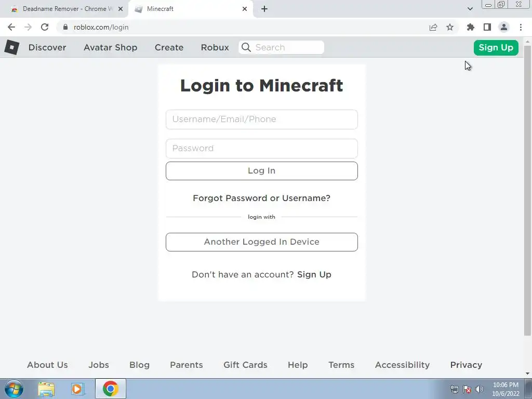Viewport: 532px width, 399px height.
Task: Open the Chrome profile avatar icon
Action: pyautogui.click(x=504, y=27)
